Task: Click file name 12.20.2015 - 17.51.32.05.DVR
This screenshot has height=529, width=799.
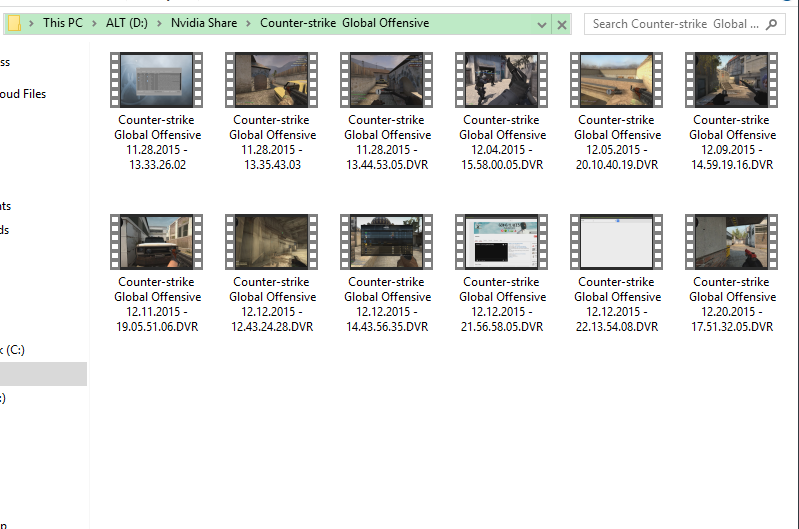Action: [732, 304]
